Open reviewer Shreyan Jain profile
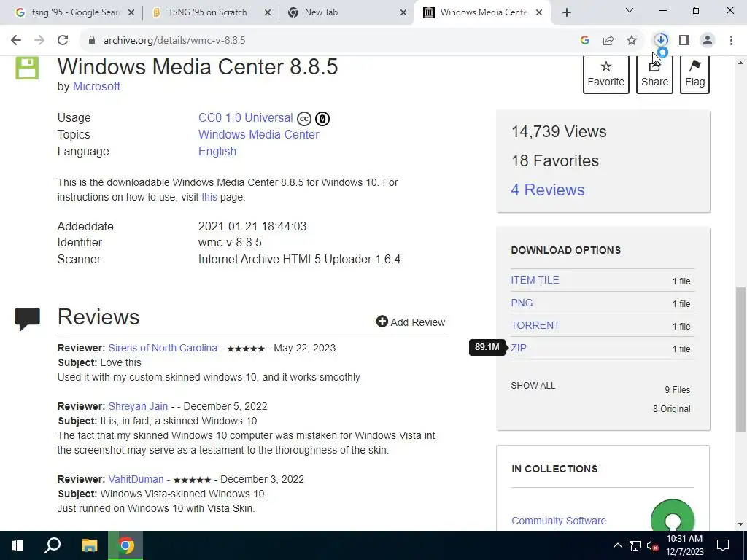The height and width of the screenshot is (560, 747). (138, 406)
